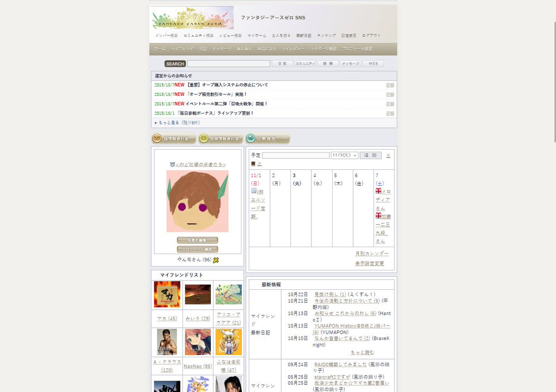Select マイページ確認 tab in brown bar
This screenshot has height=392, width=556.
[323, 49]
